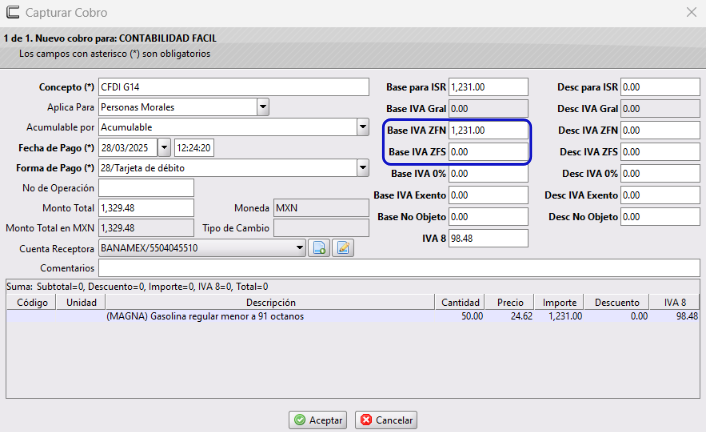Click the Concepto field containing CFDI G14
The height and width of the screenshot is (432, 706).
234,87
